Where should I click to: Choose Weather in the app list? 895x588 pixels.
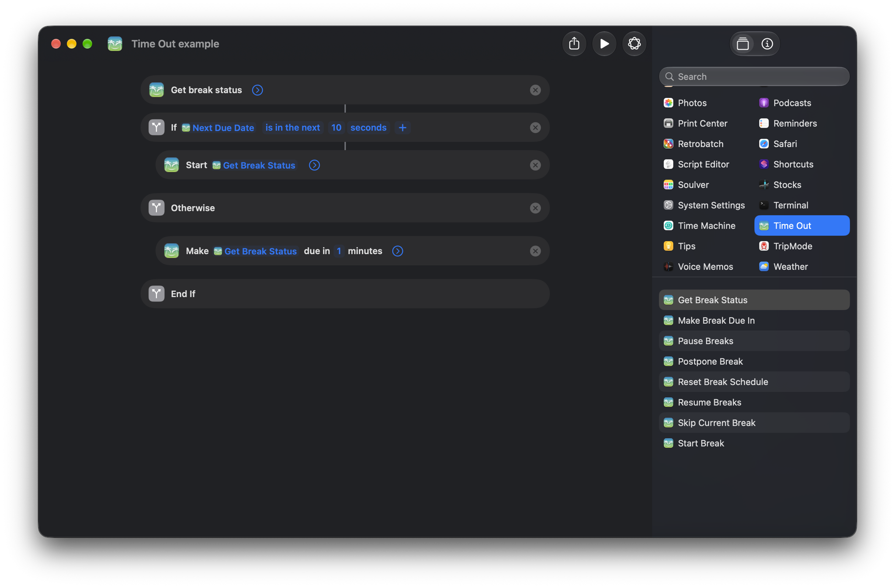pos(801,266)
